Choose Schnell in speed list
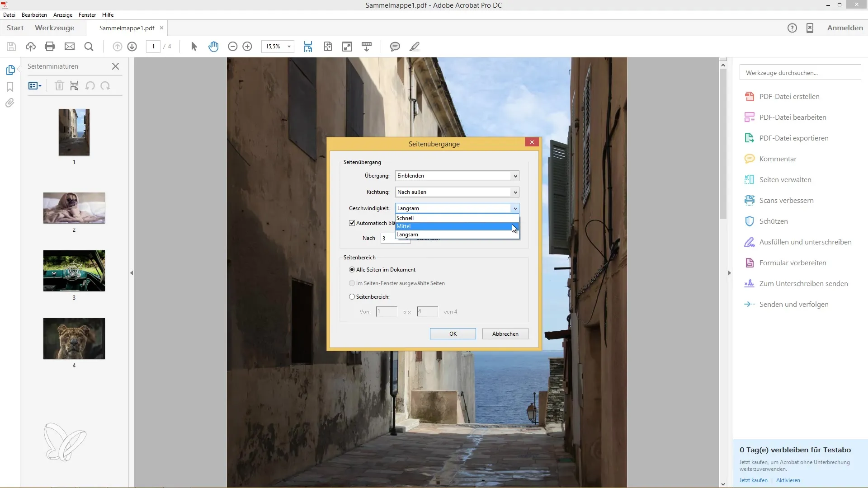The width and height of the screenshot is (868, 488). pyautogui.click(x=457, y=218)
